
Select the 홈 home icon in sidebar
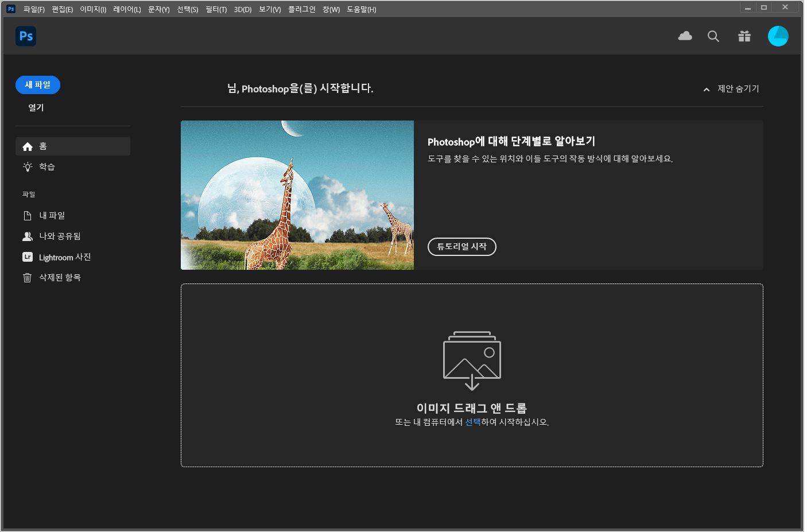[27, 146]
